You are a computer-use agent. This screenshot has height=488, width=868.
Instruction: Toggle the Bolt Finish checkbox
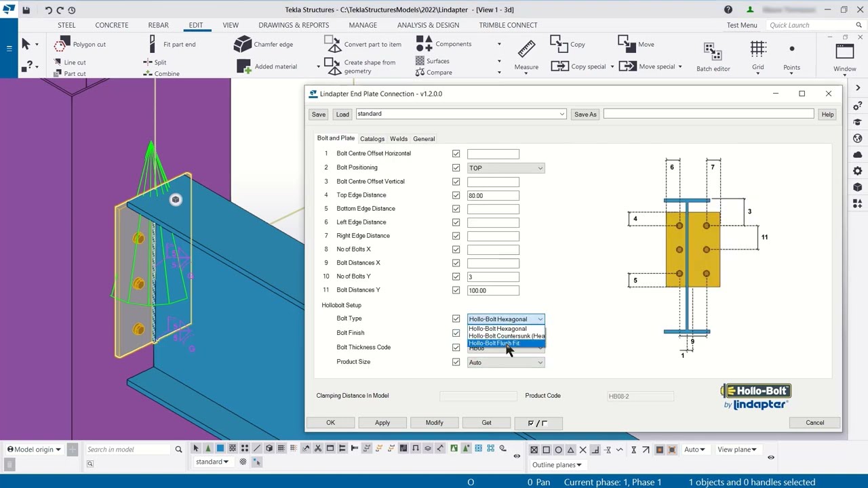(456, 333)
